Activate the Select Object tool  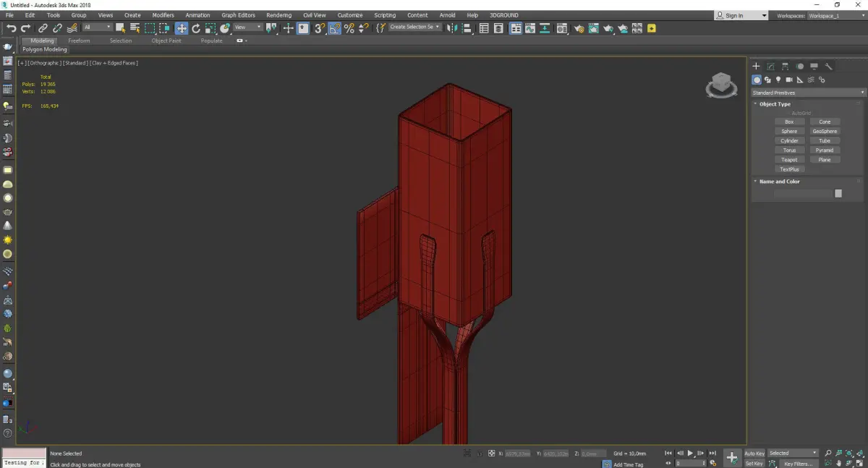click(x=120, y=28)
